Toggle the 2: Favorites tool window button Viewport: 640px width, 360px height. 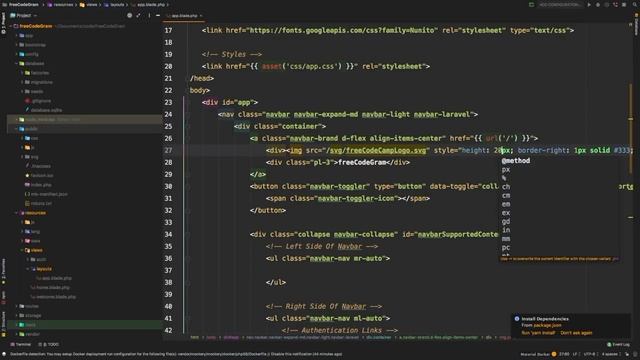[3, 271]
